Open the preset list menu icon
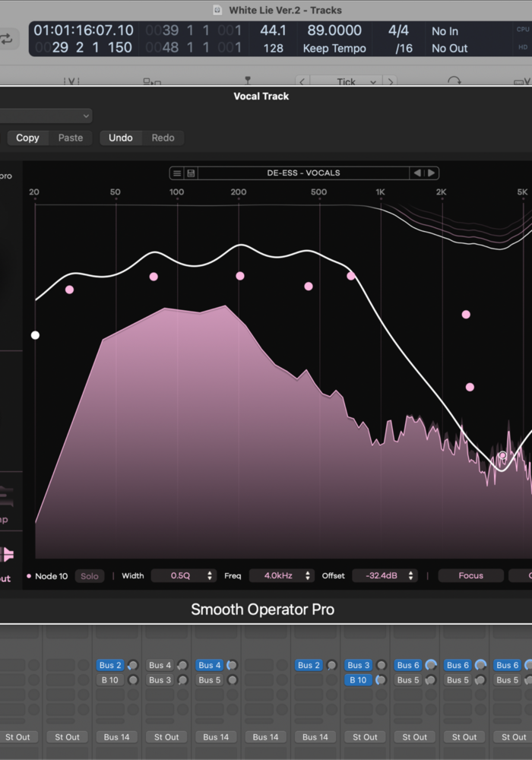Screen dimensions: 532x760 pyautogui.click(x=177, y=173)
